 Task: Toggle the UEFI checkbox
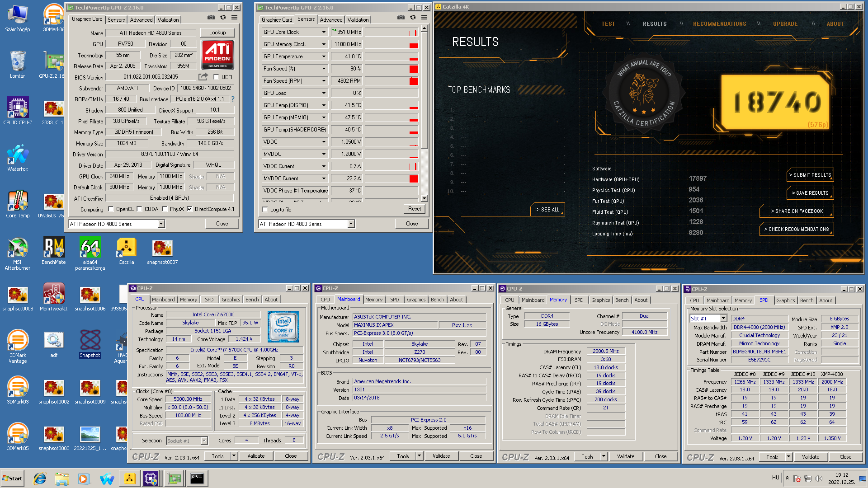pos(217,77)
